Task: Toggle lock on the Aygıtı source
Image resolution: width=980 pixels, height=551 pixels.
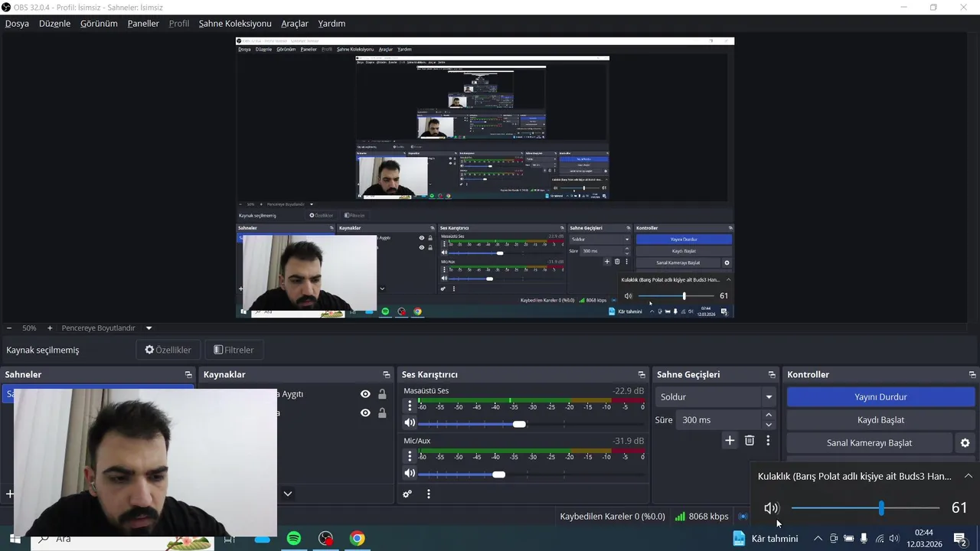Action: pyautogui.click(x=382, y=394)
